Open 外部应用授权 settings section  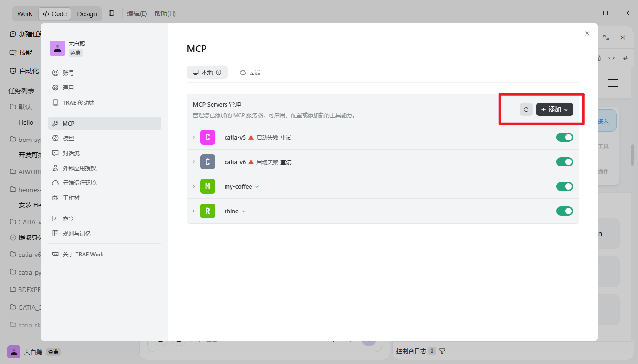(x=104, y=168)
